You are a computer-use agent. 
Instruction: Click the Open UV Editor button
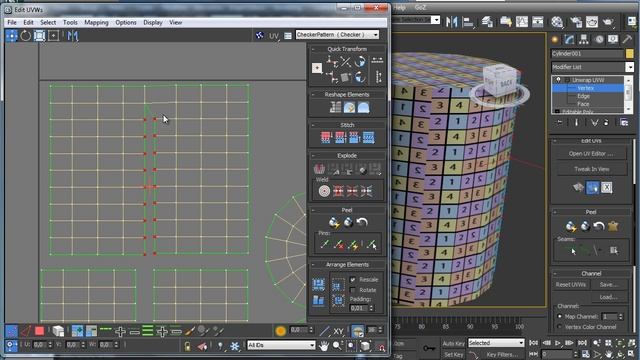591,153
